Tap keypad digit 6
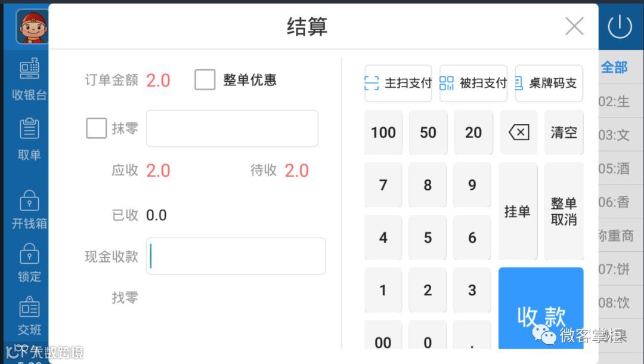The width and height of the screenshot is (644, 364). point(472,237)
